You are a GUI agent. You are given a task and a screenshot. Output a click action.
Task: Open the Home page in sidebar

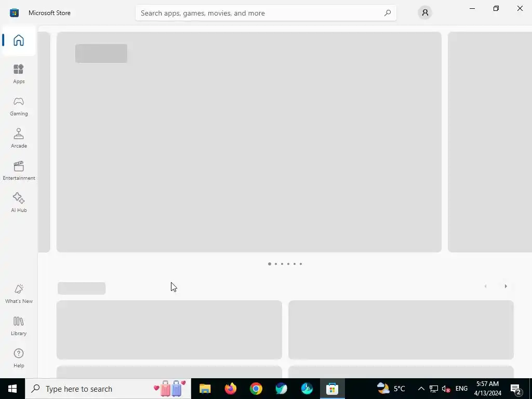pyautogui.click(x=19, y=40)
